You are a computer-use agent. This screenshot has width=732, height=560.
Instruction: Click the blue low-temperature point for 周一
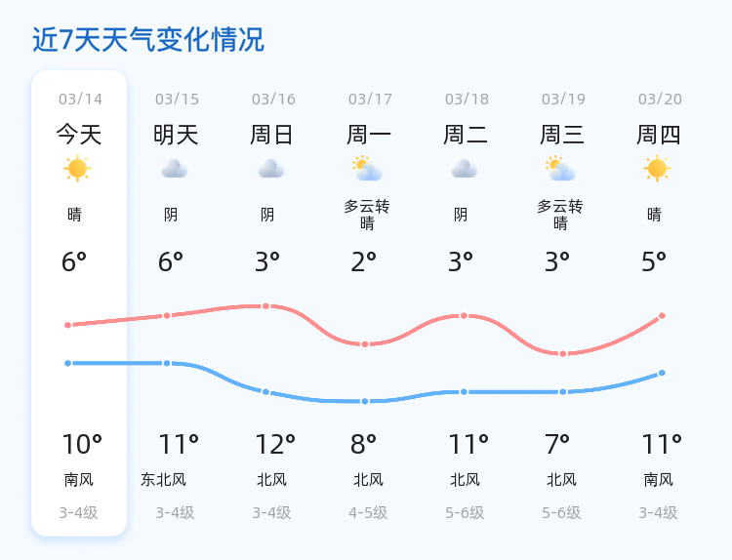pyautogui.click(x=365, y=401)
